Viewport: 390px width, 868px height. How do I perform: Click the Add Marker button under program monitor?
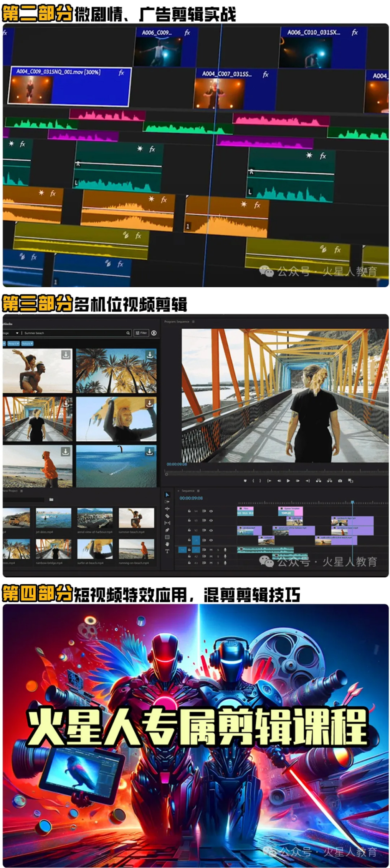(245, 481)
